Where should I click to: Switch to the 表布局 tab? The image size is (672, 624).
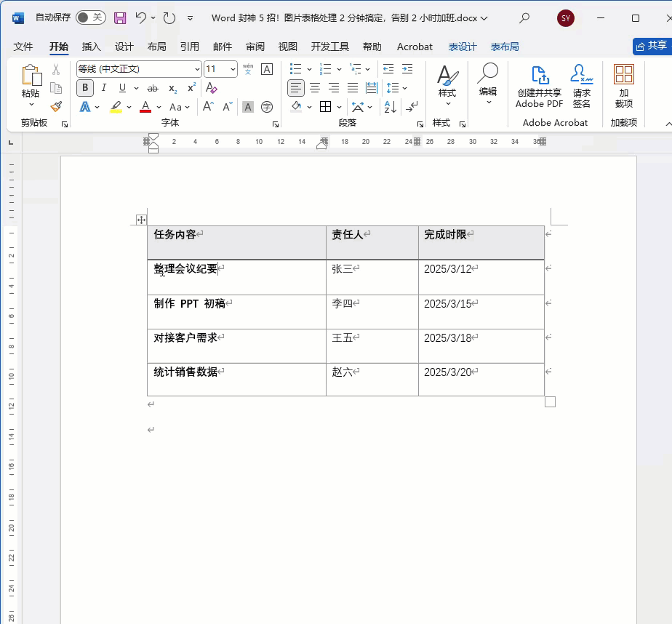coord(505,47)
